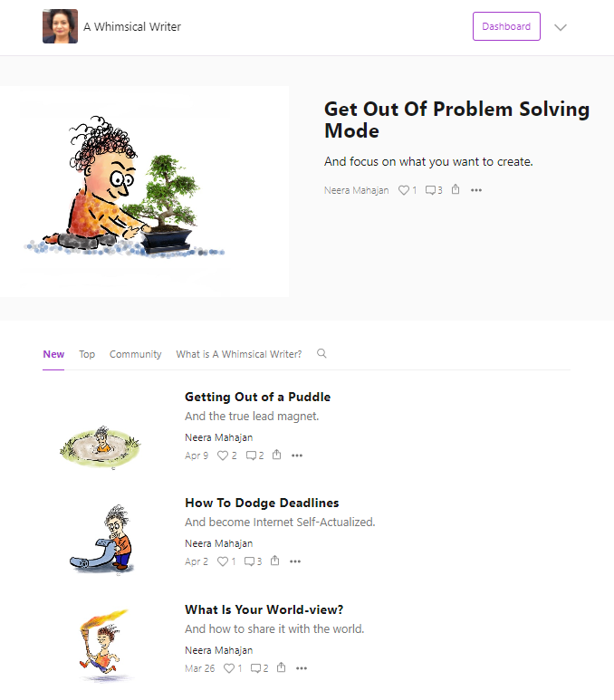Viewport: 614px width, 700px height.
Task: Open comments for Getting Out of a Puddle
Action: [255, 455]
